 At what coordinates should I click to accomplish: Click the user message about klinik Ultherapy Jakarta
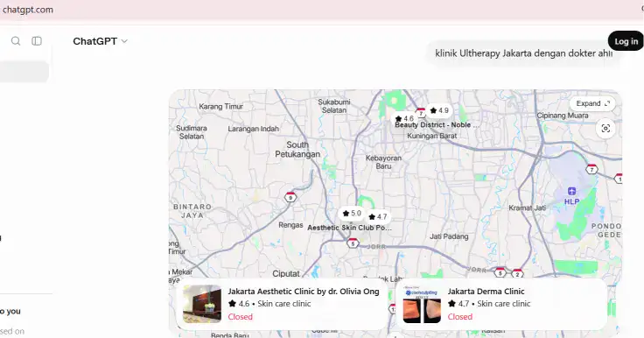523,53
